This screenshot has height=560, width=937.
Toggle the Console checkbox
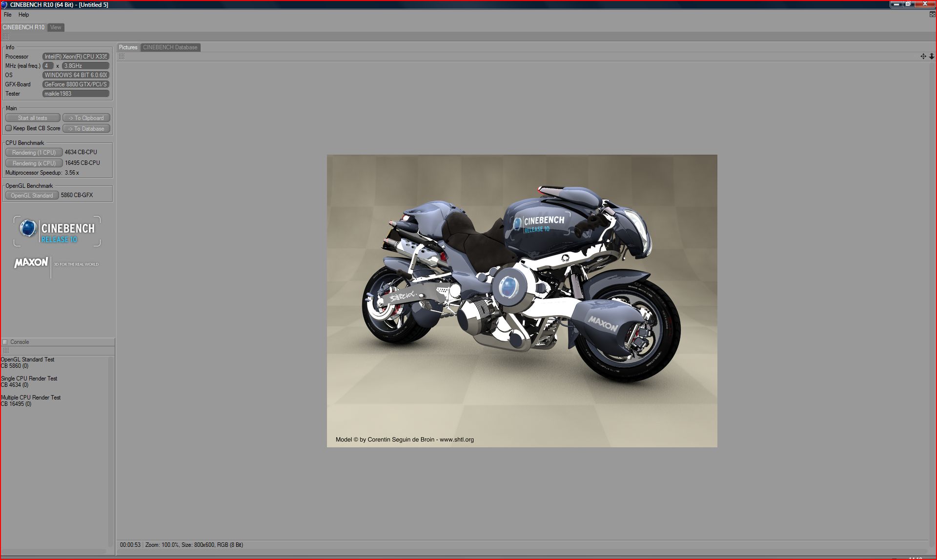tap(5, 342)
